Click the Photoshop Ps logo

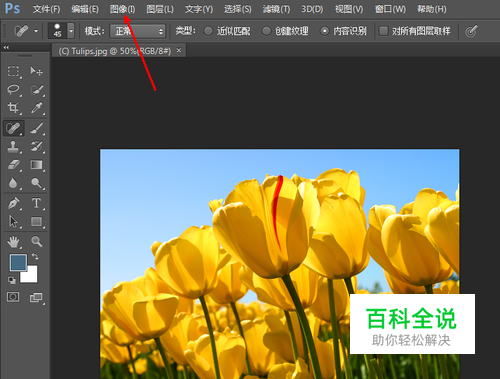[13, 8]
